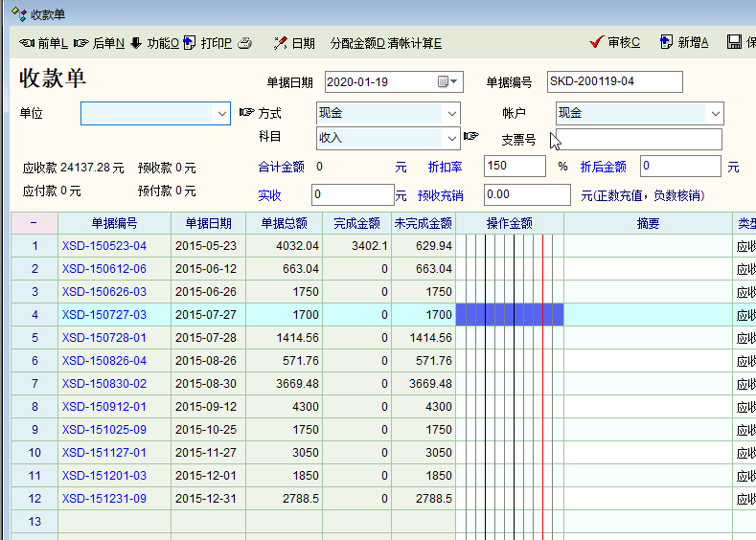
Task: Open the 帐户 account dropdown
Action: pos(714,113)
